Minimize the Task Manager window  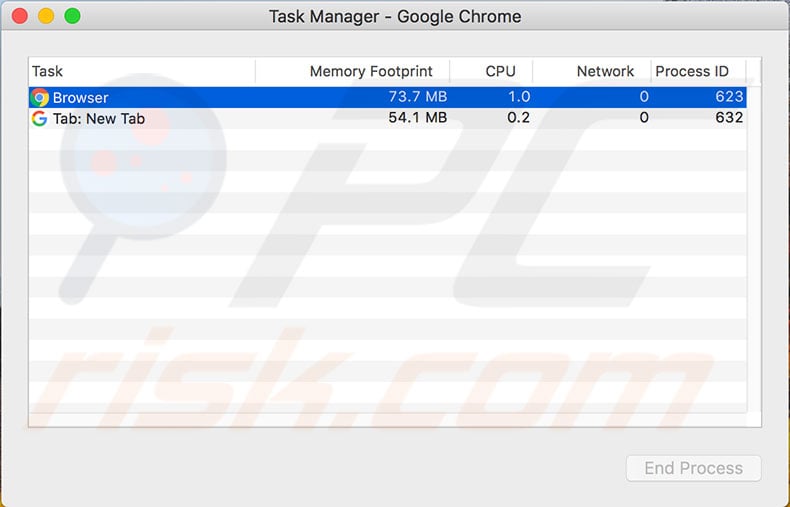coord(46,16)
